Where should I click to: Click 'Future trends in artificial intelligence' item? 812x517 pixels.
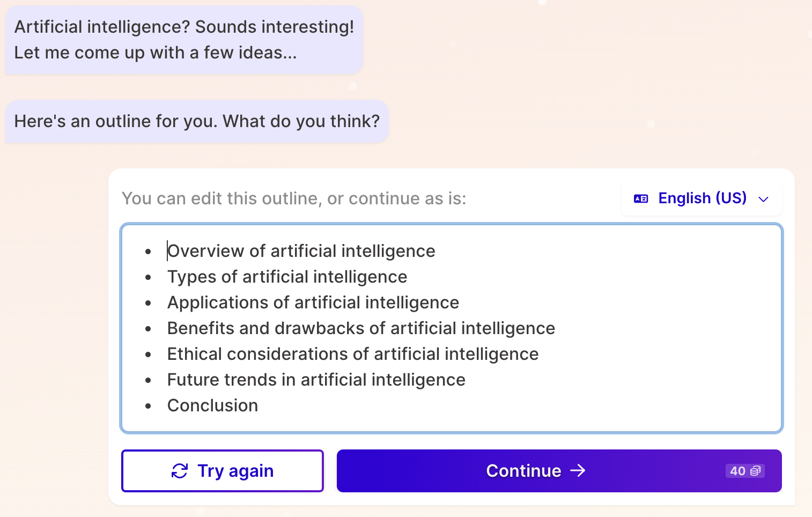[316, 380]
